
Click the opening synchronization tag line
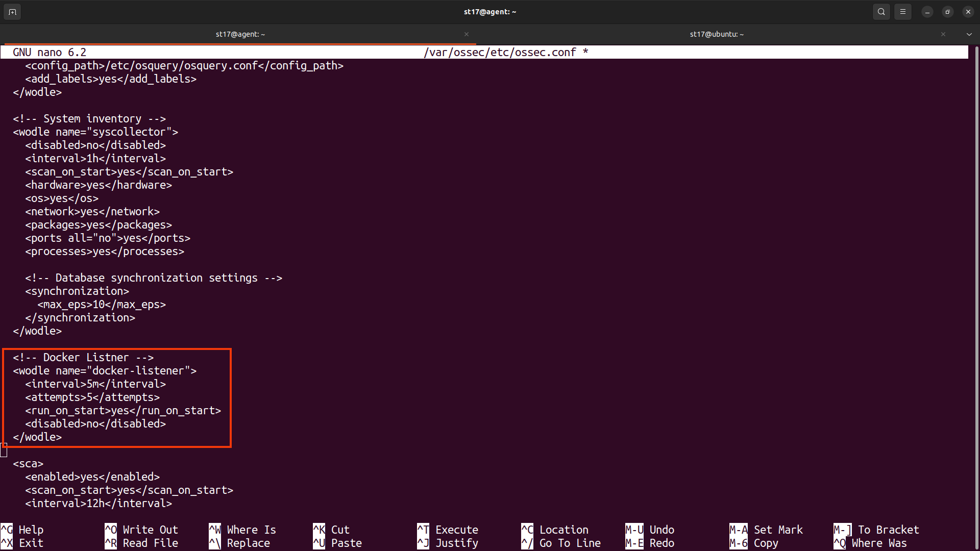point(77,291)
